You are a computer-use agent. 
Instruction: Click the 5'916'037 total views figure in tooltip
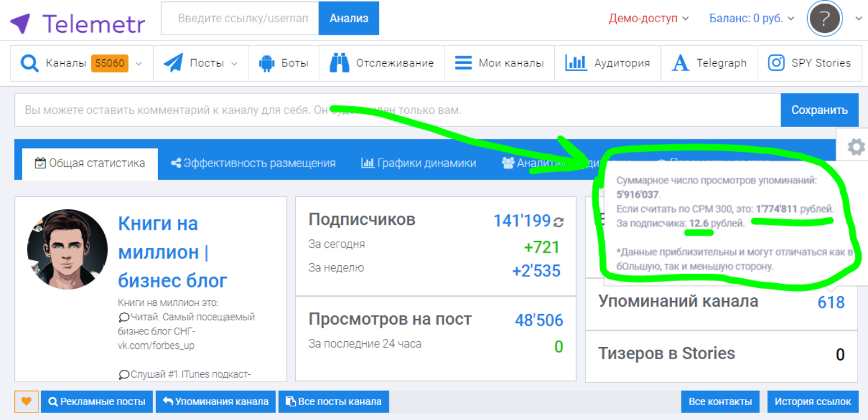637,195
